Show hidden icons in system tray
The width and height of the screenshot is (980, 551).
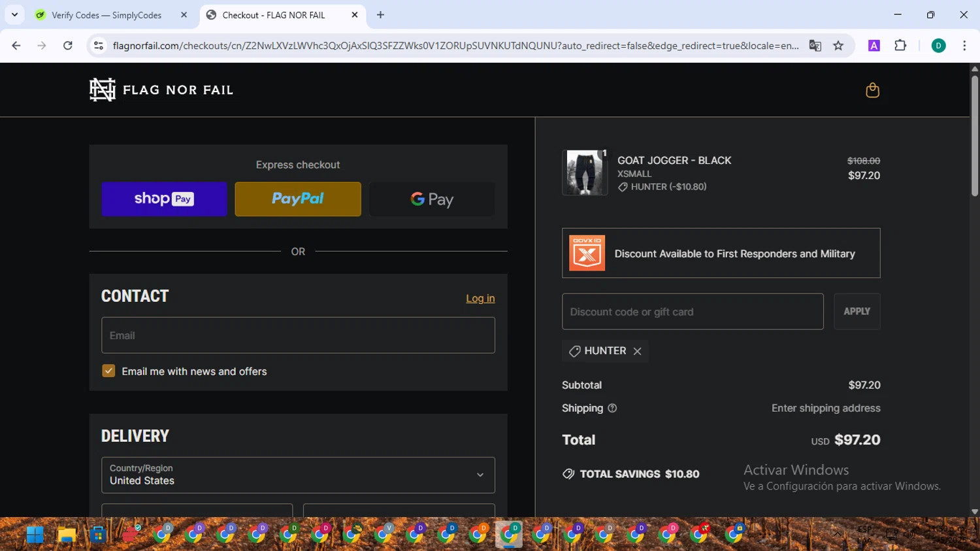[x=838, y=535]
